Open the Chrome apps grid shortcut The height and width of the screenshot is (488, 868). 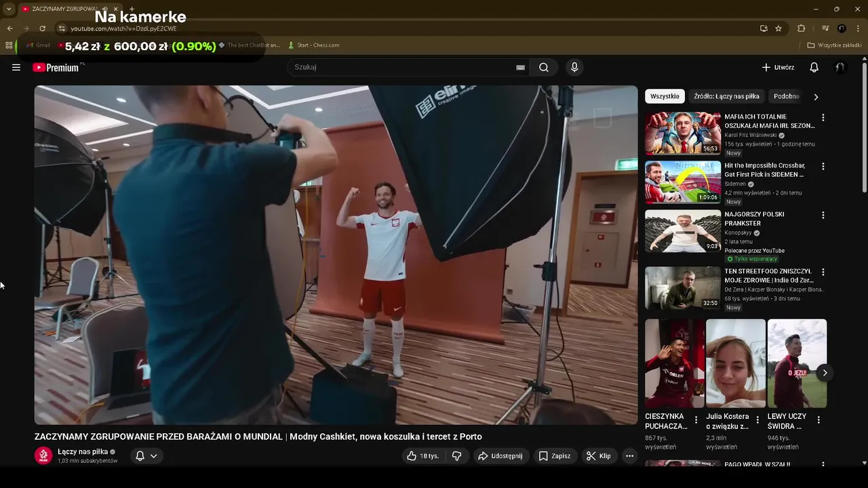(9, 45)
